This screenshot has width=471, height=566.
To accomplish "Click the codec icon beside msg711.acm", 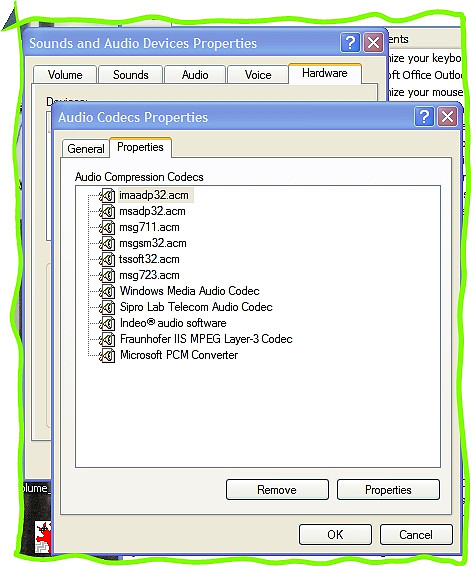I will click(107, 227).
